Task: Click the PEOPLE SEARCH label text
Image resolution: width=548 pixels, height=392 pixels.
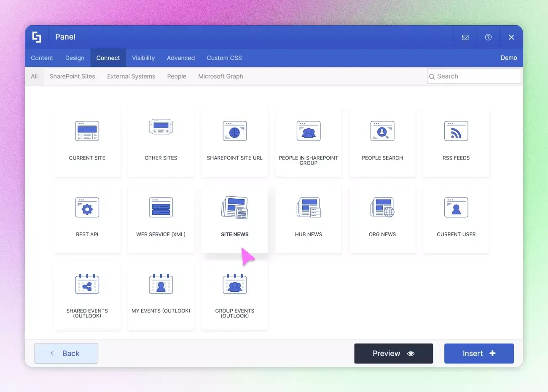Action: click(x=382, y=158)
